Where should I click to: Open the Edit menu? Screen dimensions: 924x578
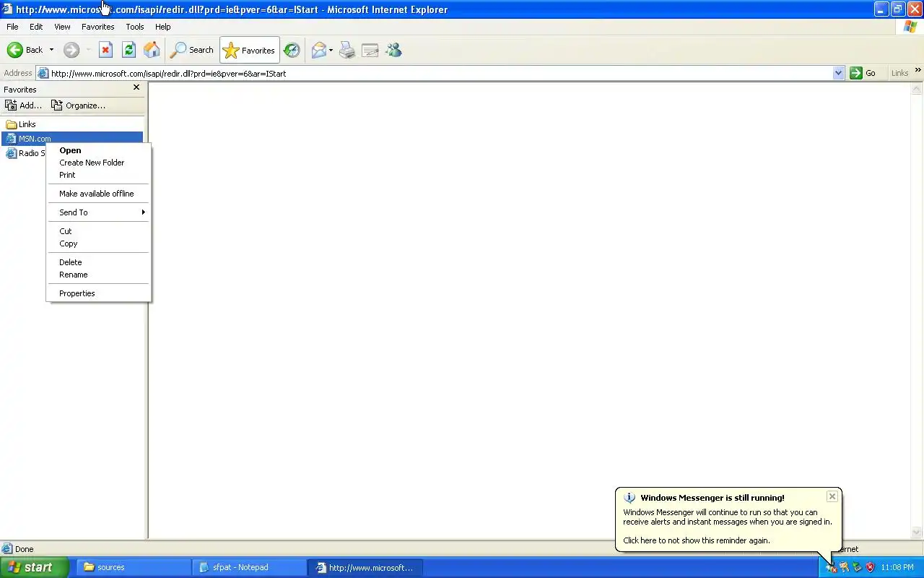pos(36,27)
